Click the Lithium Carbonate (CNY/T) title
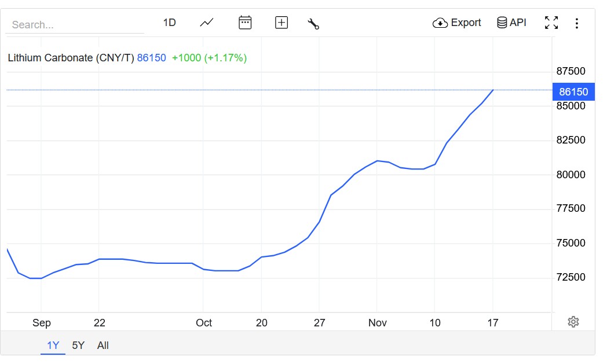The height and width of the screenshot is (364, 607). (71, 58)
